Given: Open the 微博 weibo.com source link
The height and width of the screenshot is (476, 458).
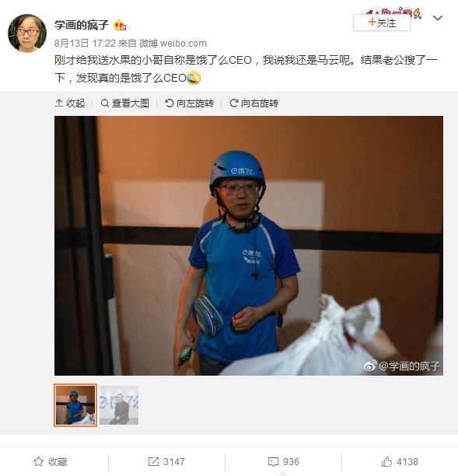Looking at the screenshot, I should [173, 44].
